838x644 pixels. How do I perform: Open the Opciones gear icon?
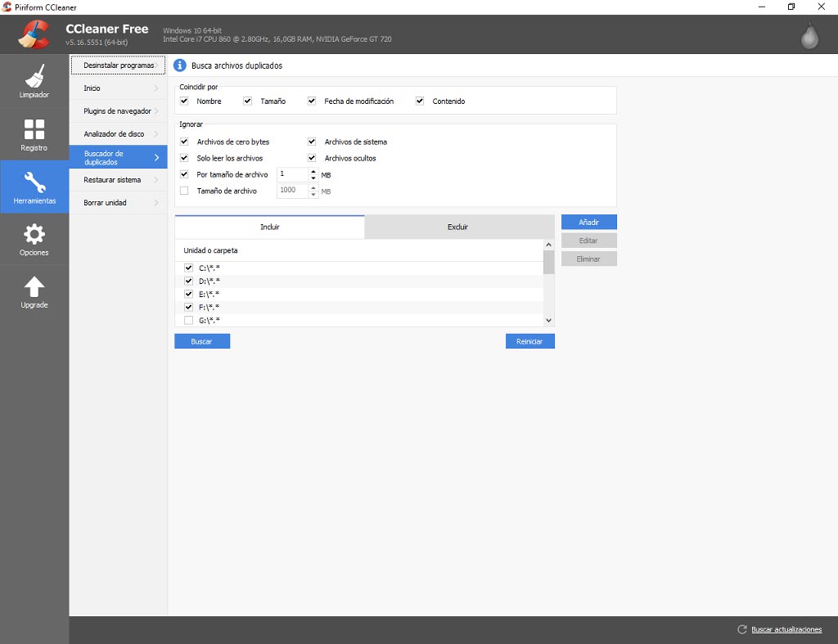(x=34, y=234)
